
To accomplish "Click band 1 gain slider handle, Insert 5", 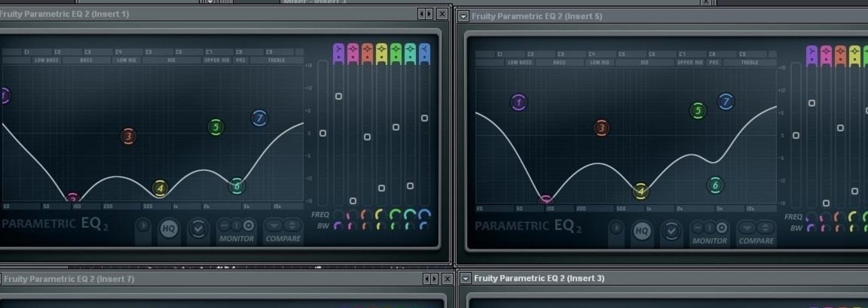I will click(812, 102).
